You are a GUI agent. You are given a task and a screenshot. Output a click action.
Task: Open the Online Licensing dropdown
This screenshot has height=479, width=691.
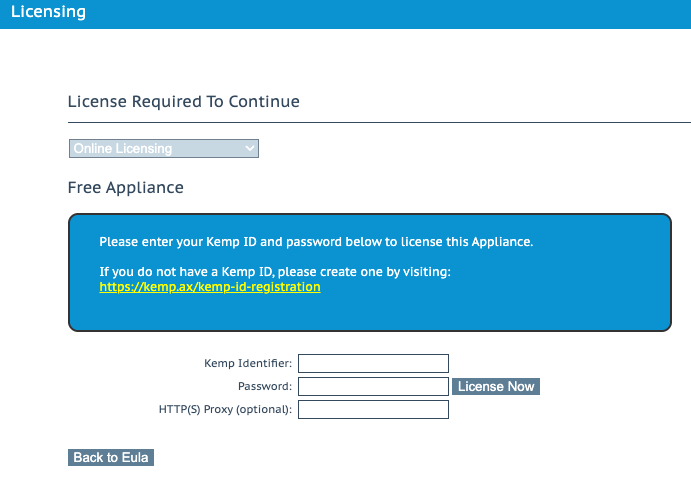[x=163, y=149]
